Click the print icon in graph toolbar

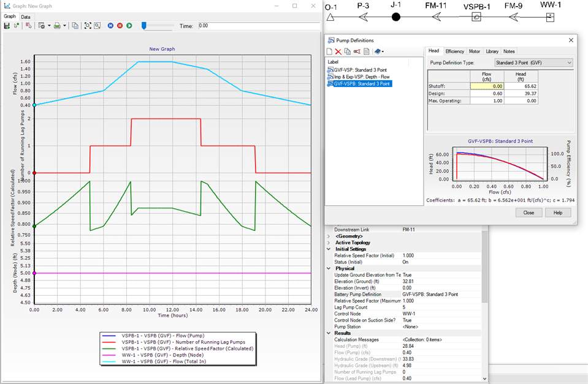[56, 26]
